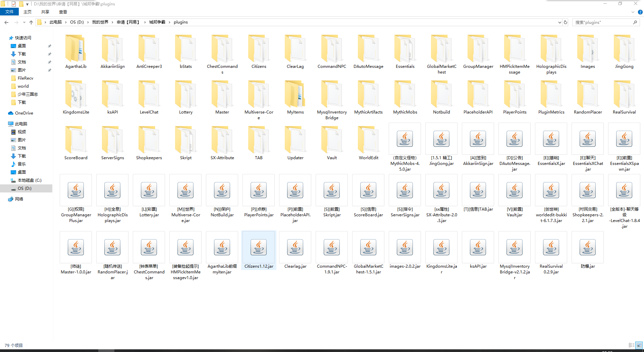The height and width of the screenshot is (352, 644).
Task: Select the ksAPI.jar file icon
Action: [478, 247]
